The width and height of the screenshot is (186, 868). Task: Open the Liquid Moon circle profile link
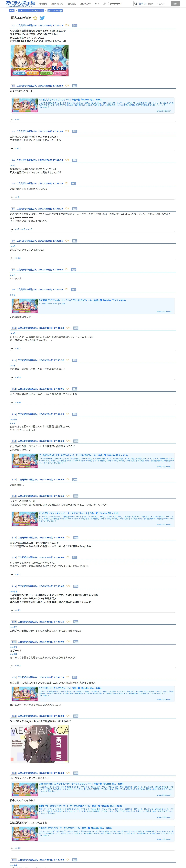(93, 789)
